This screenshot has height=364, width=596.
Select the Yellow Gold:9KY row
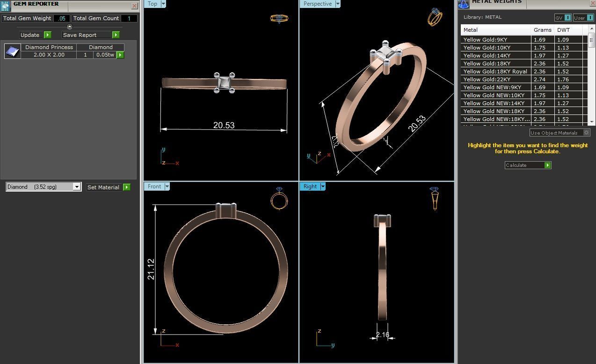coord(524,40)
